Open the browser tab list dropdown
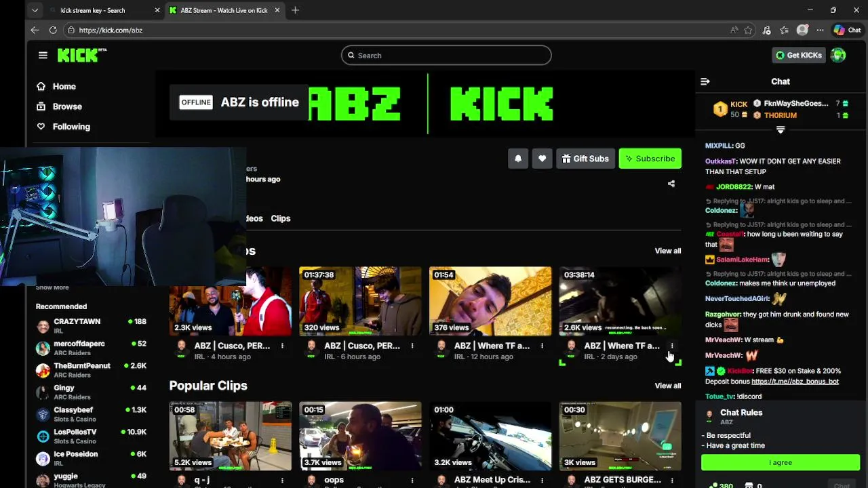This screenshot has height=488, width=868. tap(35, 10)
